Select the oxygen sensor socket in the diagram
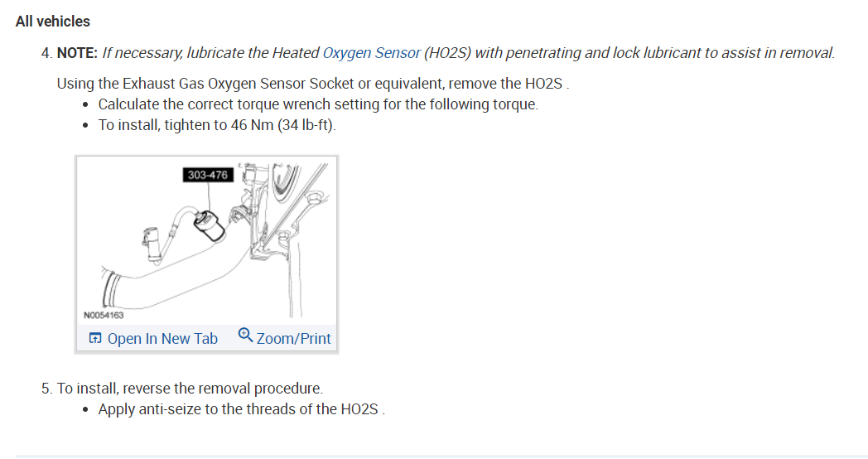The height and width of the screenshot is (459, 868). (x=209, y=225)
